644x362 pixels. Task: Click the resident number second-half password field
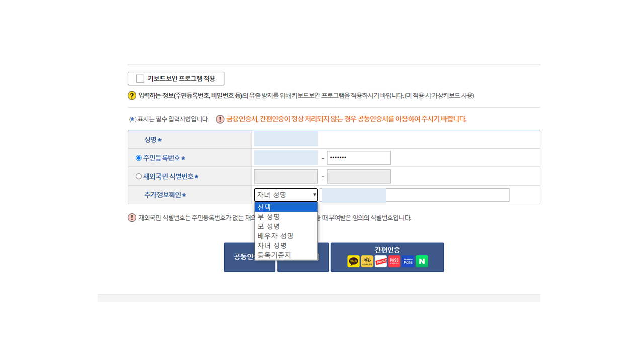point(359,157)
